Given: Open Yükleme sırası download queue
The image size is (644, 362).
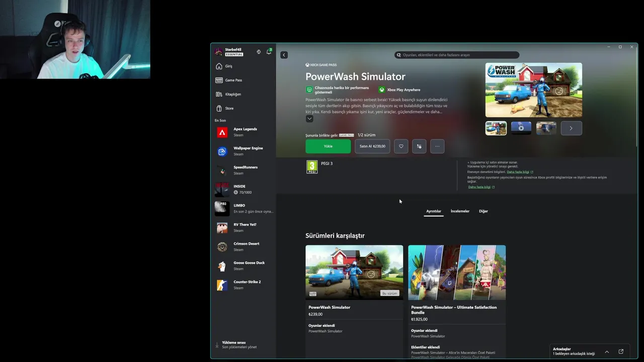Looking at the screenshot, I should point(244,345).
